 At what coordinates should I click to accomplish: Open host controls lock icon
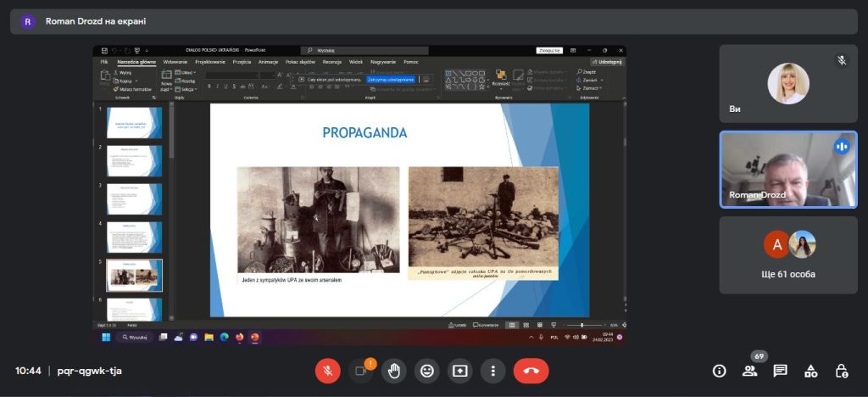(841, 371)
